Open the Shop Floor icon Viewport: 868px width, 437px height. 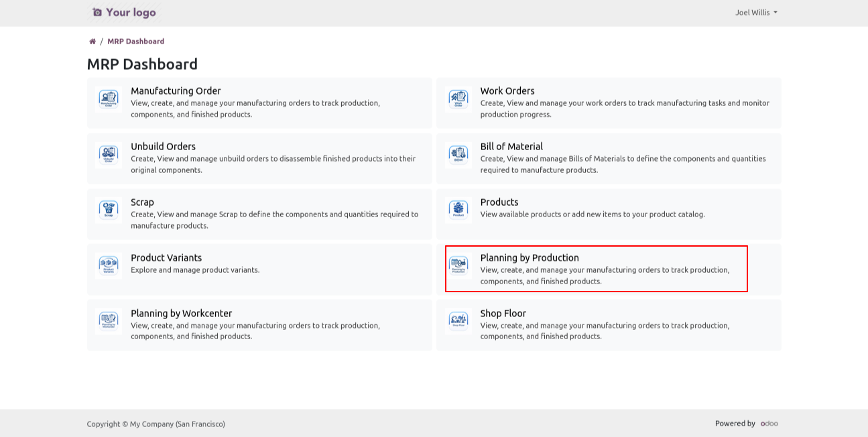coord(458,321)
